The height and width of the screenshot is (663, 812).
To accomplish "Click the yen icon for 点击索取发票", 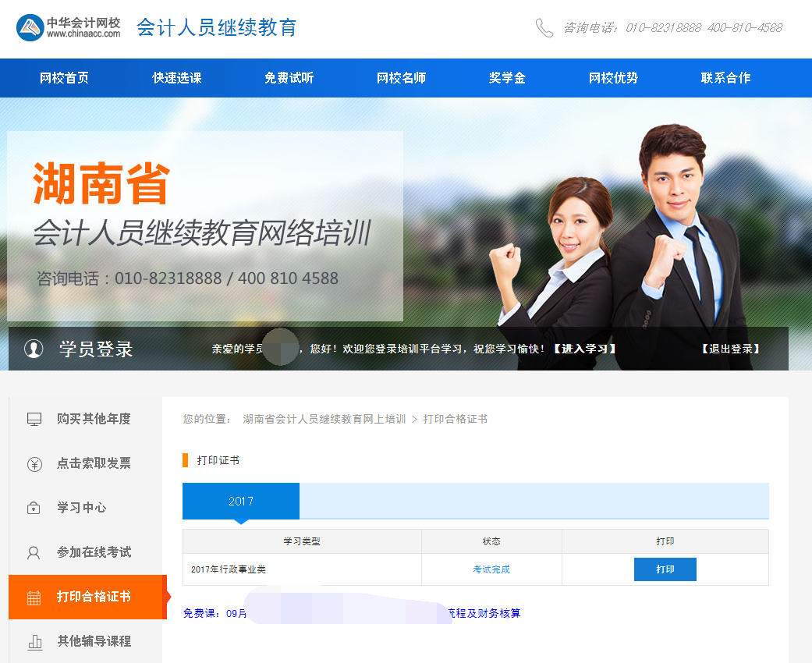I will [34, 464].
